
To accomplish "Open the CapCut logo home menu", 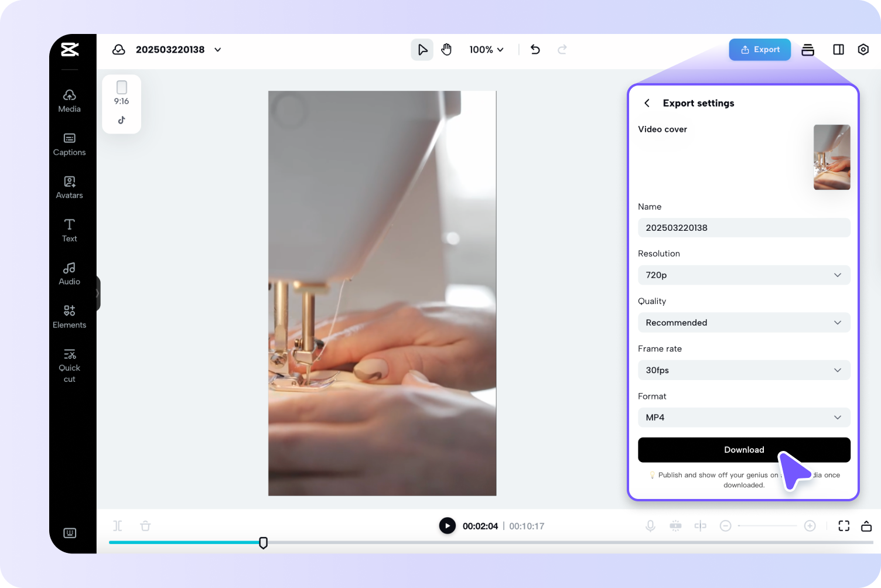I will click(70, 50).
